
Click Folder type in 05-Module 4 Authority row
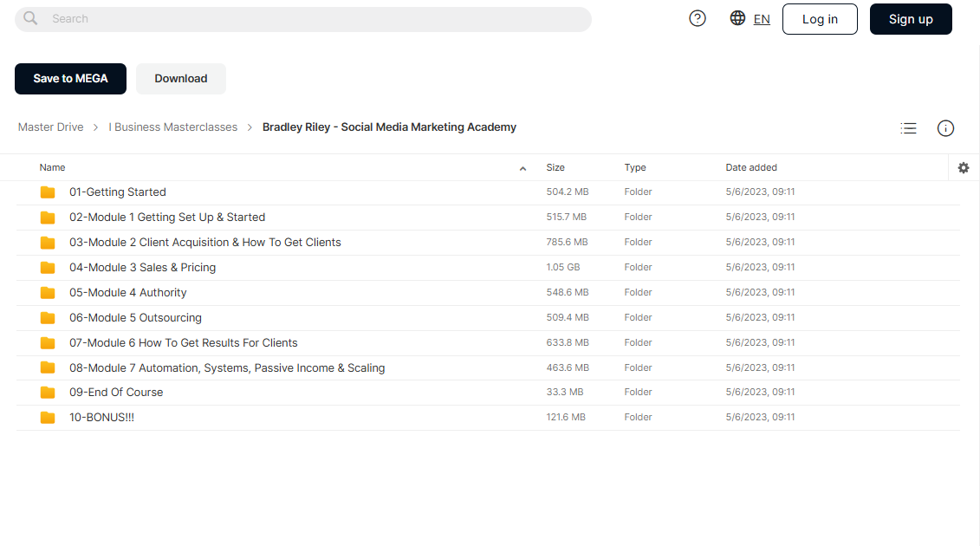[638, 292]
